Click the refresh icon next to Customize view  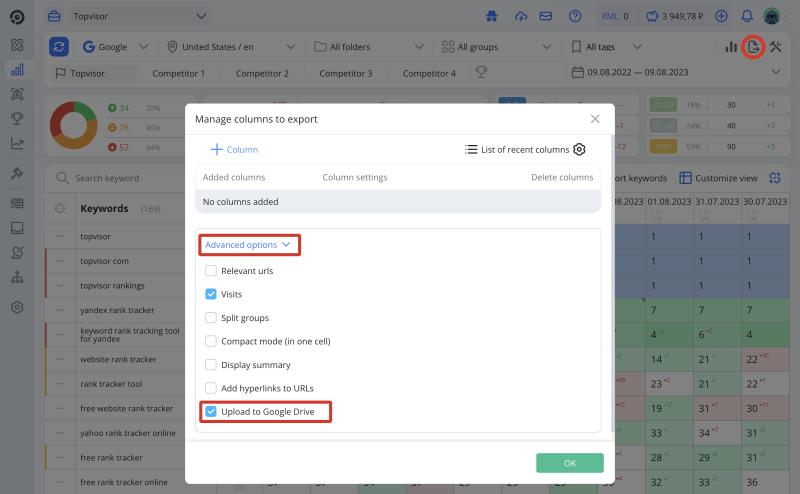775,178
